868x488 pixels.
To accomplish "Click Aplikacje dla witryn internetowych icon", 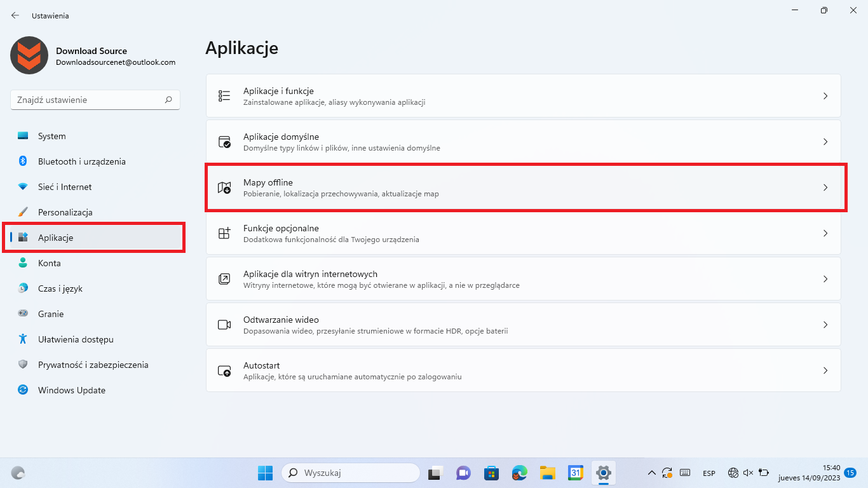I will click(224, 279).
